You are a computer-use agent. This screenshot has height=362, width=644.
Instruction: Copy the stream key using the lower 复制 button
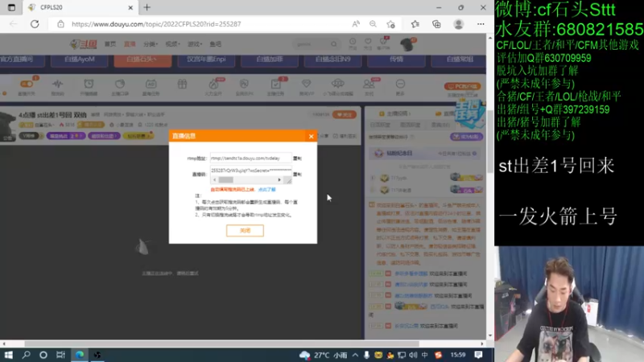pyautogui.click(x=297, y=175)
